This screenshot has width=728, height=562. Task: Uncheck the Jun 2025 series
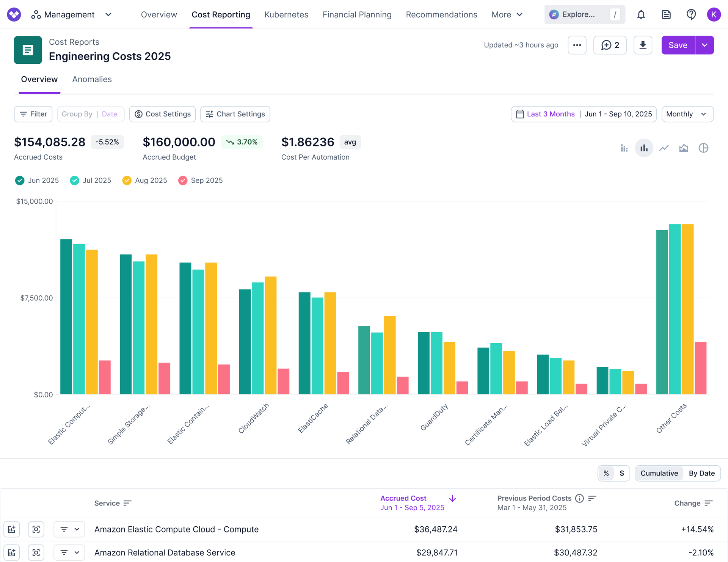[20, 181]
